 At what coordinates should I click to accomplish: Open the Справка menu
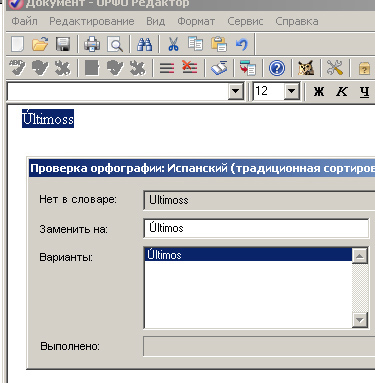(x=297, y=21)
